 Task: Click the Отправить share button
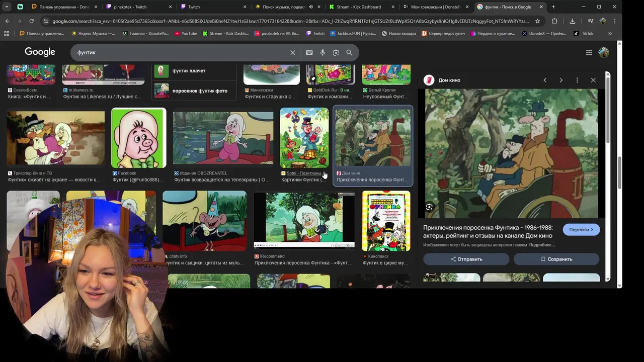pyautogui.click(x=466, y=259)
